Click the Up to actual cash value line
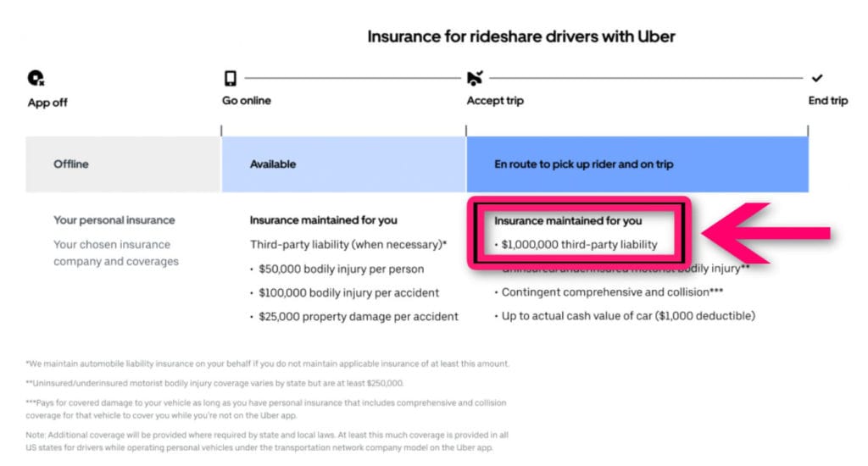The image size is (868, 466). (x=625, y=316)
